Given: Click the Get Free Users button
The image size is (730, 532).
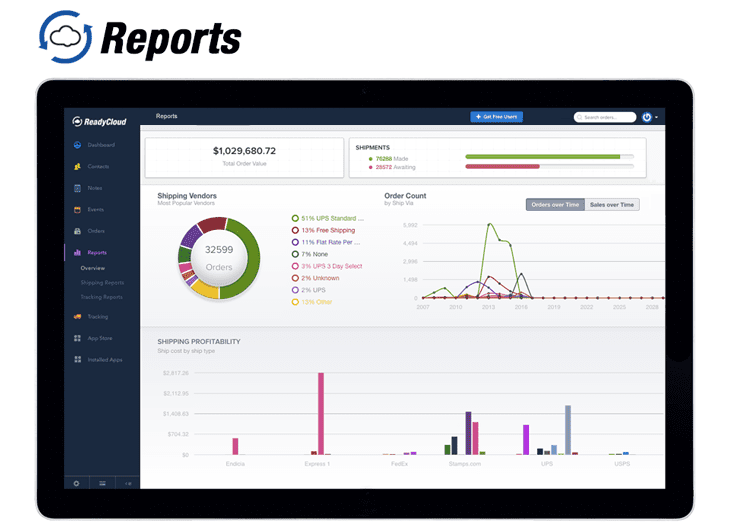Looking at the screenshot, I should click(x=496, y=117).
